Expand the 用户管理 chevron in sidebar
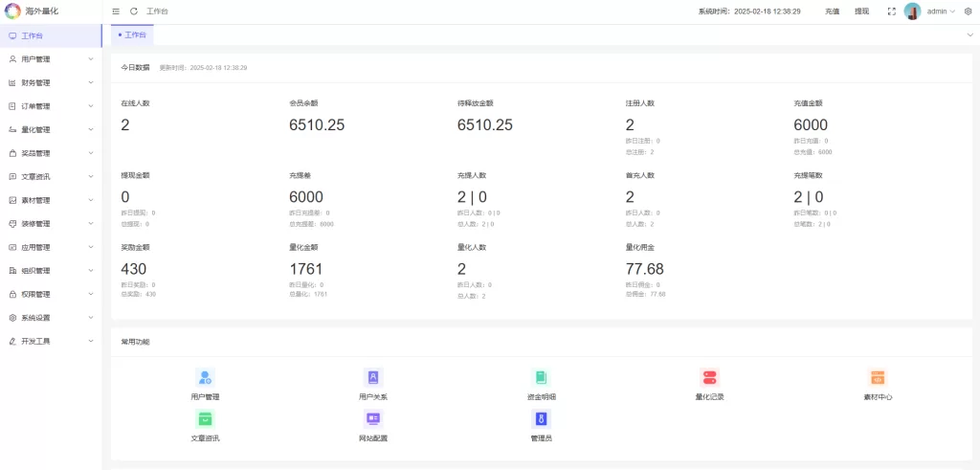Screen dimensions: 980x470 pyautogui.click(x=91, y=58)
